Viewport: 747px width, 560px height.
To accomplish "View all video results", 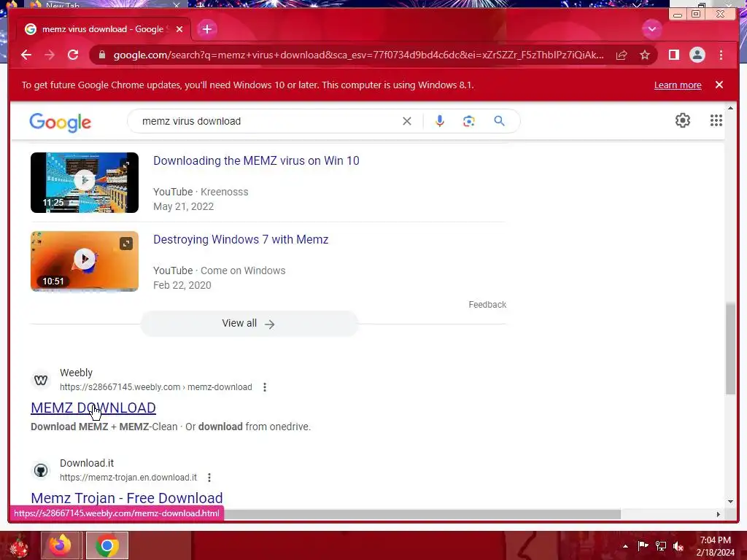I will (249, 323).
